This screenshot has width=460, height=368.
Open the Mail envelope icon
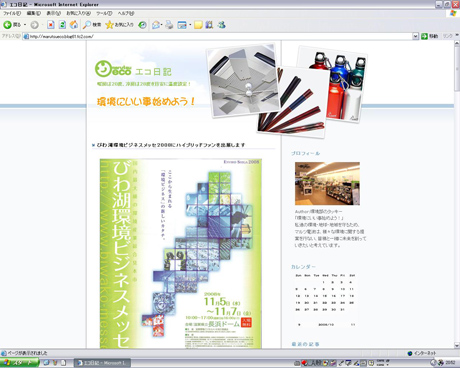pos(156,25)
